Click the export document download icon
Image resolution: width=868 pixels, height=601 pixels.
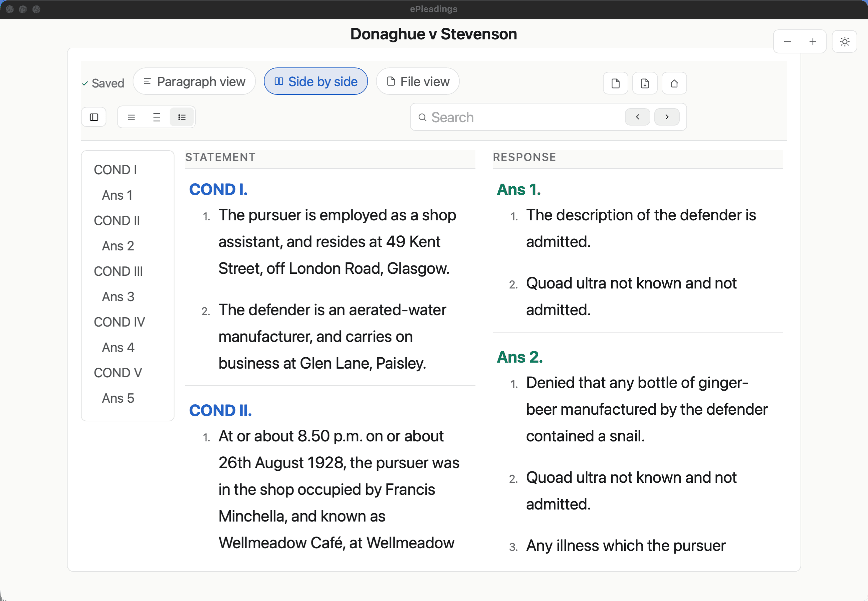pos(645,83)
